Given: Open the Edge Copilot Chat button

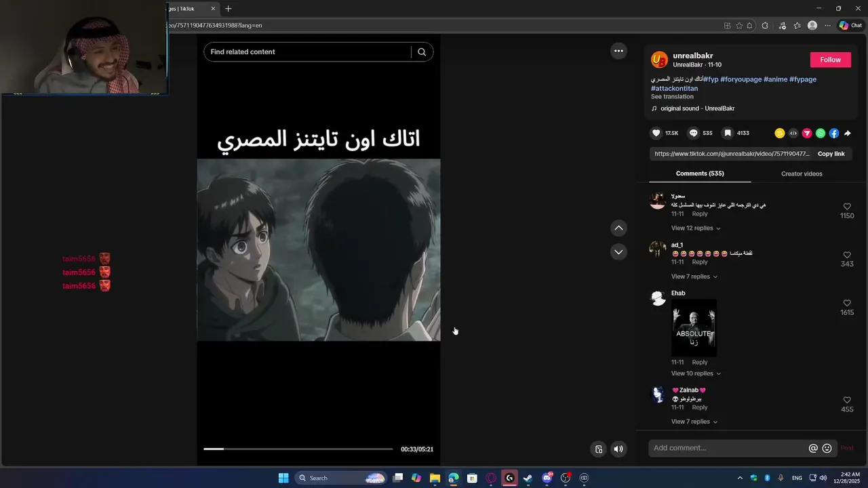Looking at the screenshot, I should pyautogui.click(x=850, y=26).
